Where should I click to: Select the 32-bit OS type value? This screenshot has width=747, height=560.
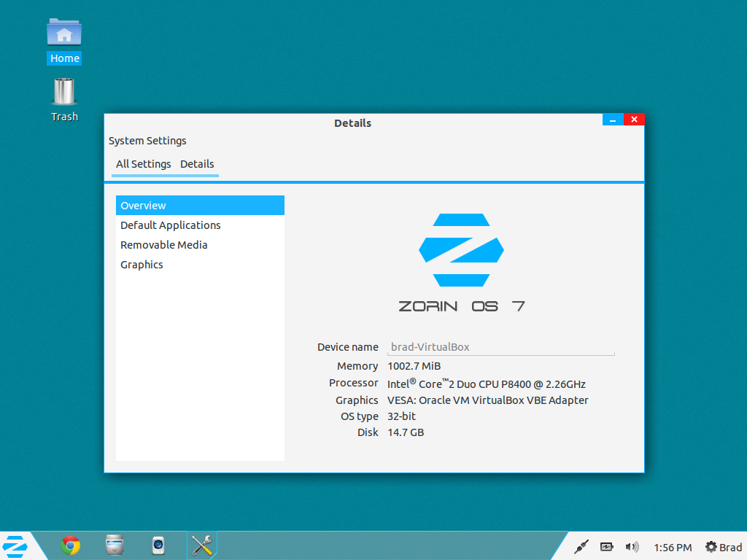click(402, 416)
